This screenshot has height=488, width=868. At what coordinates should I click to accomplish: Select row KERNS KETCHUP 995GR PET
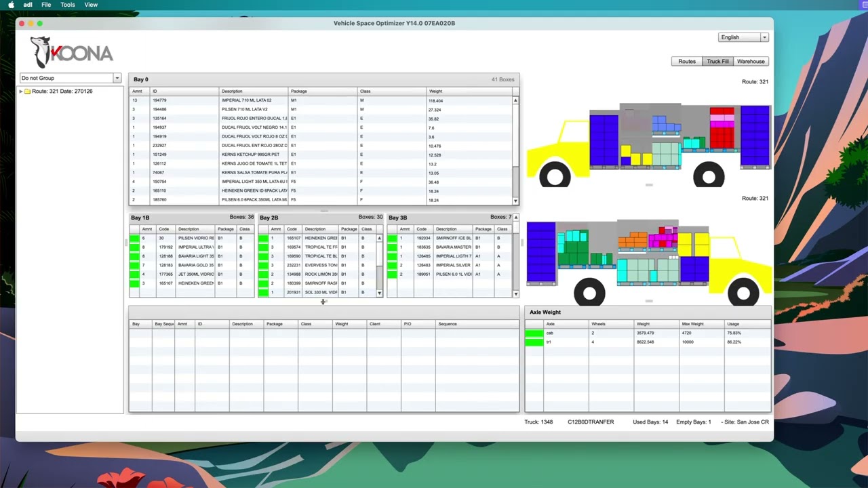tap(321, 155)
